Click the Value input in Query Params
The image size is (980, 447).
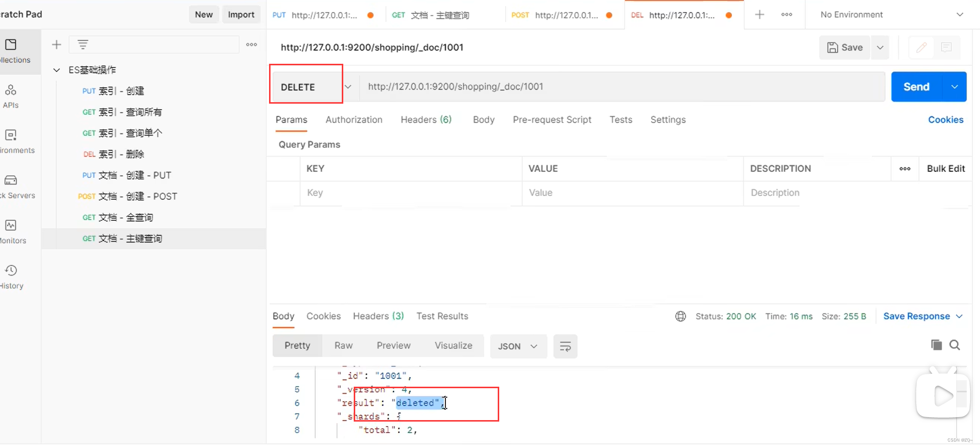633,193
